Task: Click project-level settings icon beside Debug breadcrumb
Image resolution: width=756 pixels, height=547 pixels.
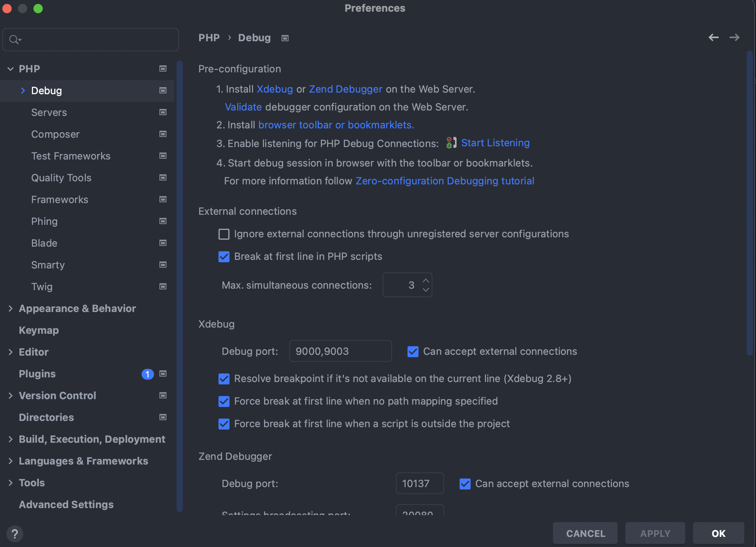Action: (x=285, y=38)
